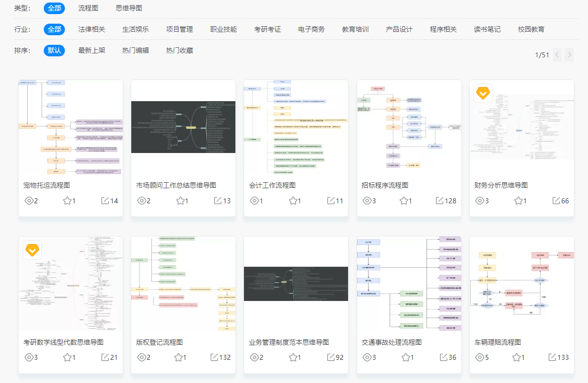This screenshot has height=383, width=588.
Task: Go to the next page of templates
Action: (569, 54)
